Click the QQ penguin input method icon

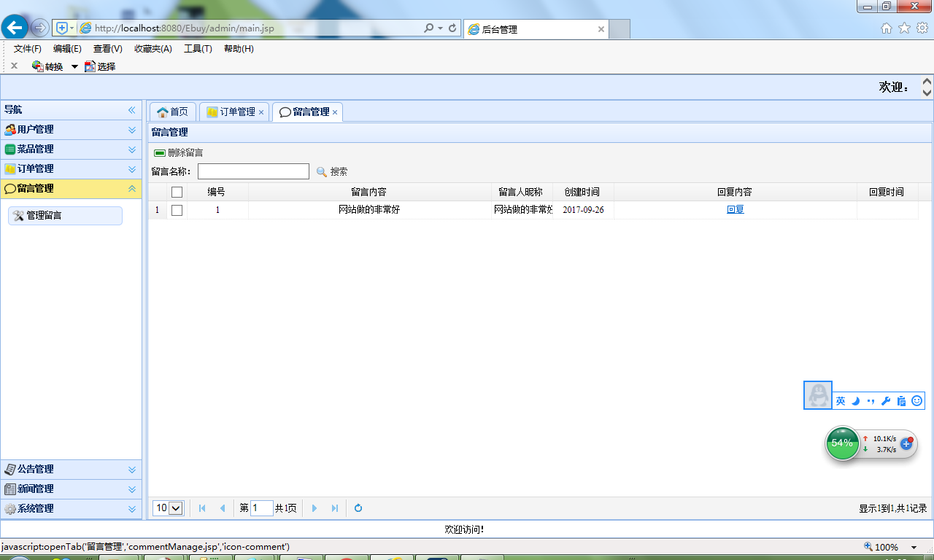818,395
